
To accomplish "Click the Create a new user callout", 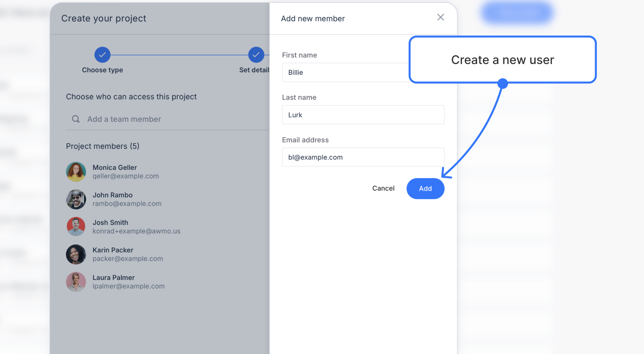I will click(502, 60).
